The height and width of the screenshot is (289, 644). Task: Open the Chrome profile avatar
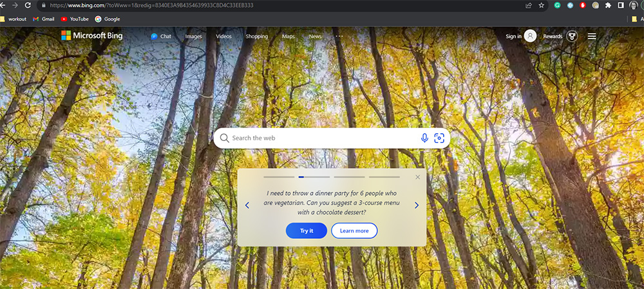[634, 5]
